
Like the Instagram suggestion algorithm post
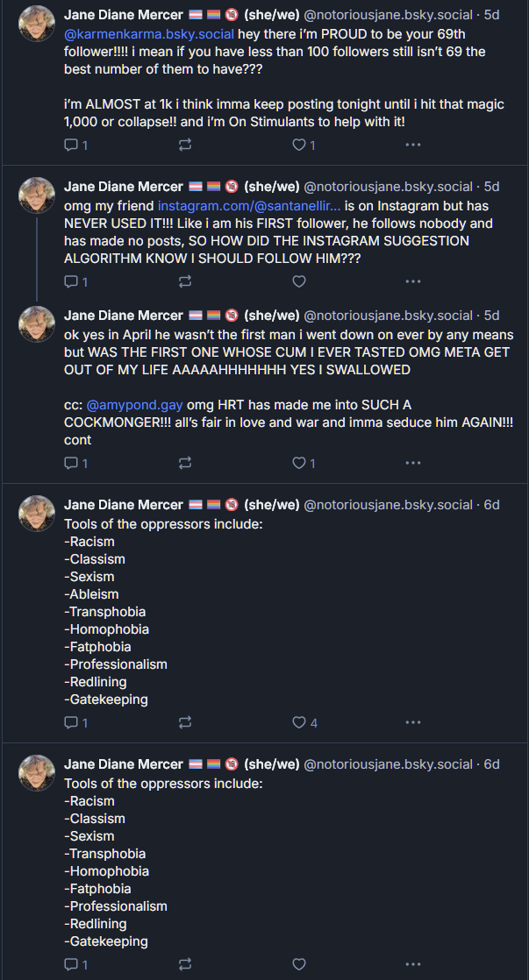click(x=298, y=281)
